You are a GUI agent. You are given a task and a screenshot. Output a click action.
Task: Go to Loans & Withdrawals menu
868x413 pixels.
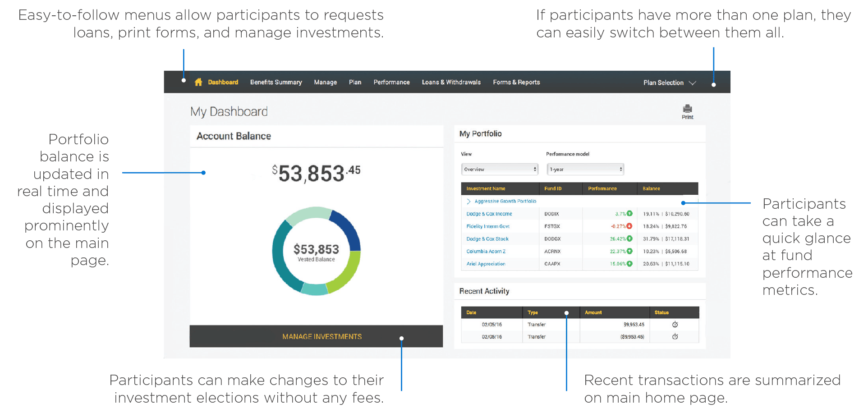click(451, 82)
